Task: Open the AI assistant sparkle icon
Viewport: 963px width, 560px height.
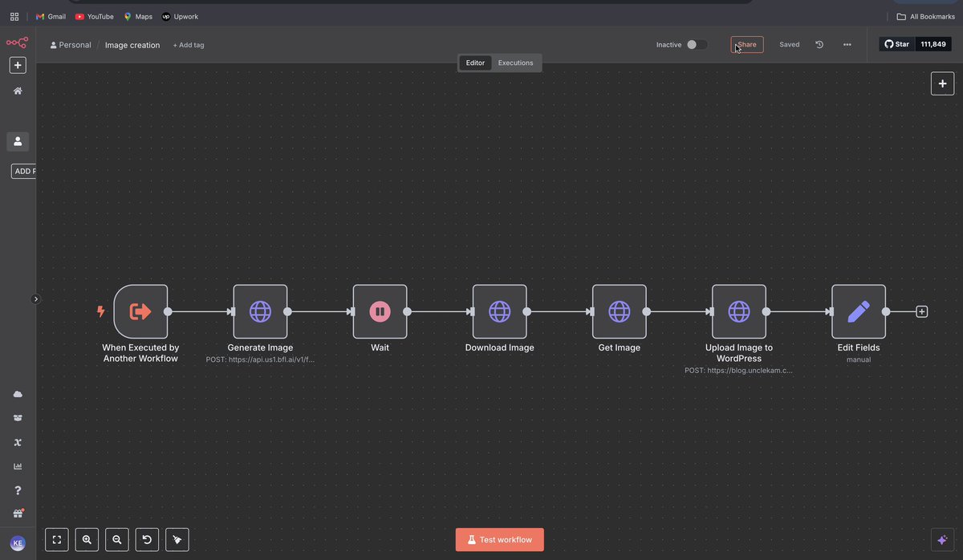Action: click(x=941, y=539)
